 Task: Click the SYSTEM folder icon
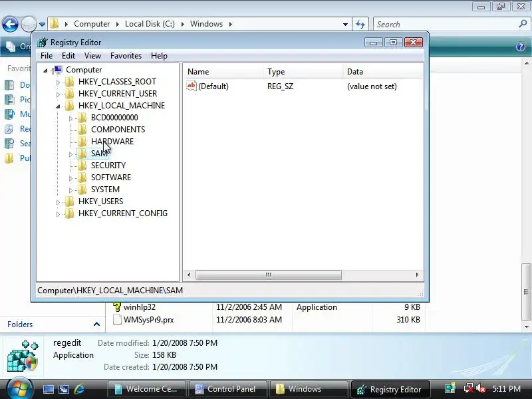[x=82, y=190]
